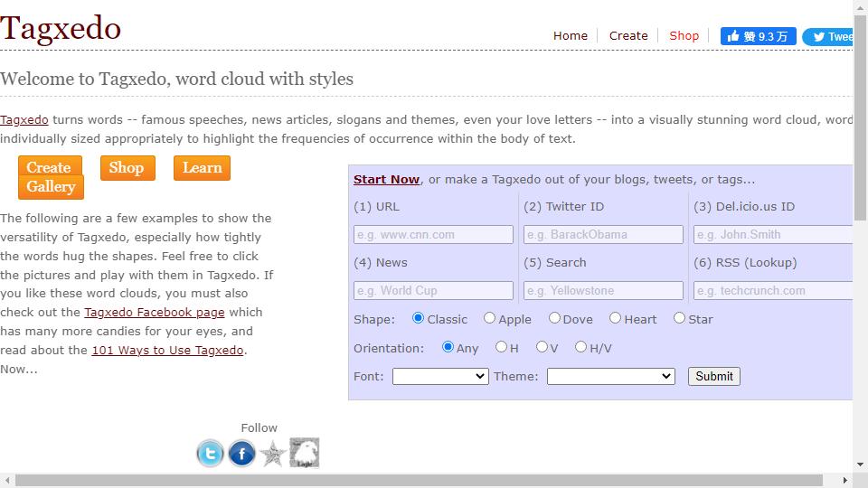Click the Tweet share button
Image resolution: width=868 pixels, height=488 pixels.
pos(827,36)
